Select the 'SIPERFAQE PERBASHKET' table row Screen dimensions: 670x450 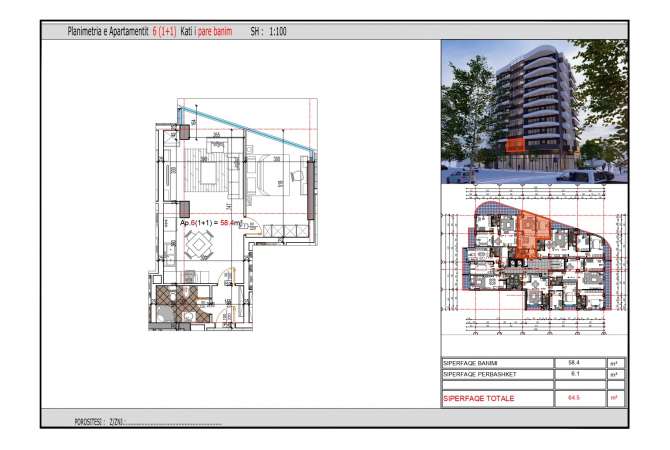490,373
